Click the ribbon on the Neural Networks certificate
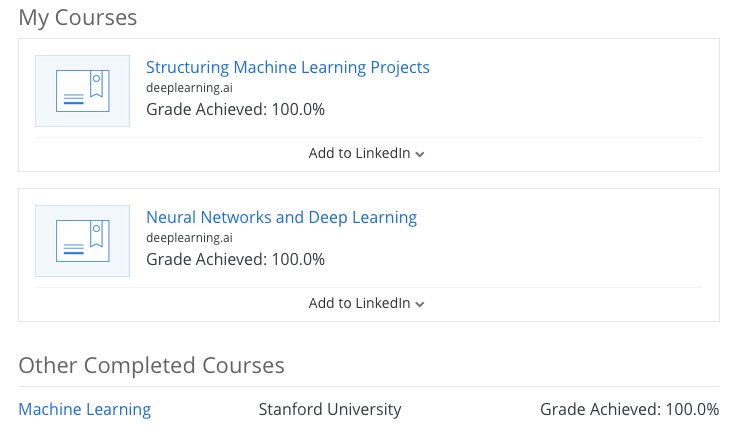The height and width of the screenshot is (445, 748). pos(96,234)
